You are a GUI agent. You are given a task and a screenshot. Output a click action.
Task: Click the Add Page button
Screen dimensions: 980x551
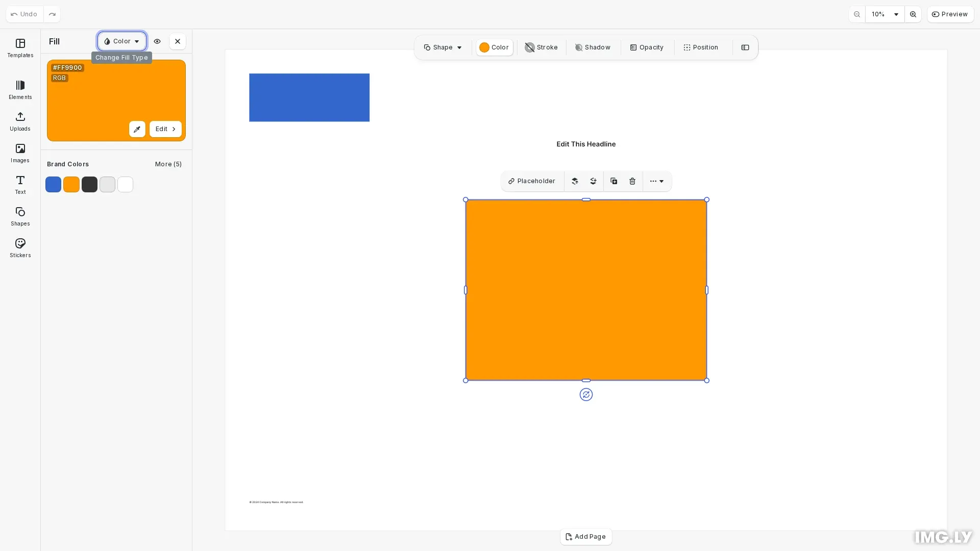[585, 537]
